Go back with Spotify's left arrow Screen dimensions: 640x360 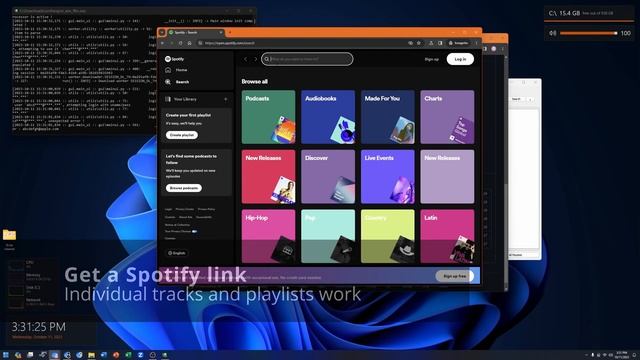tap(245, 59)
